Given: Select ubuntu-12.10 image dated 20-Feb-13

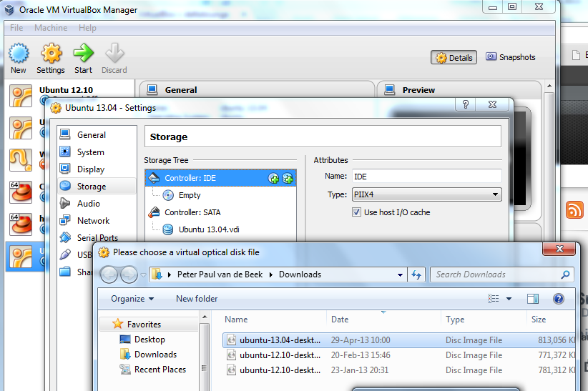Looking at the screenshot, I should (x=398, y=355).
